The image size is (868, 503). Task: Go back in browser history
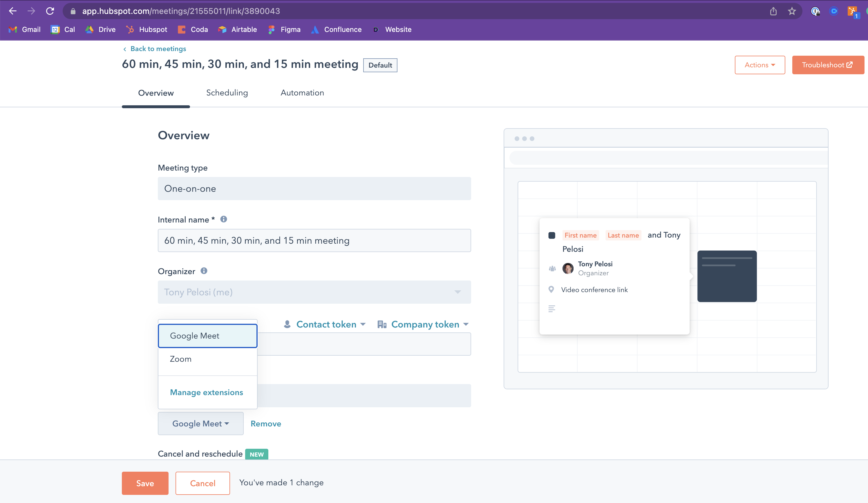click(x=13, y=11)
